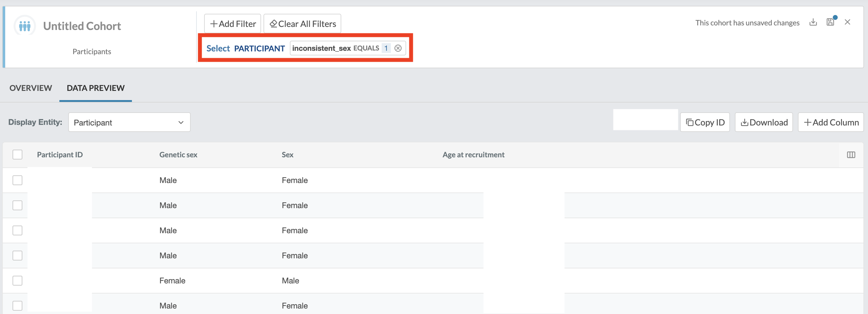The height and width of the screenshot is (314, 868).
Task: Check the first row's checkbox
Action: [x=17, y=180]
